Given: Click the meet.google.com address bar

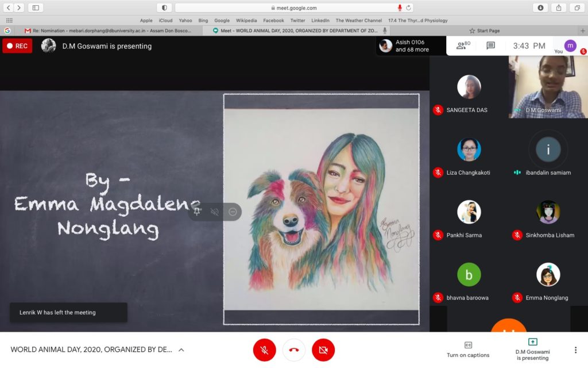Looking at the screenshot, I should coord(294,7).
